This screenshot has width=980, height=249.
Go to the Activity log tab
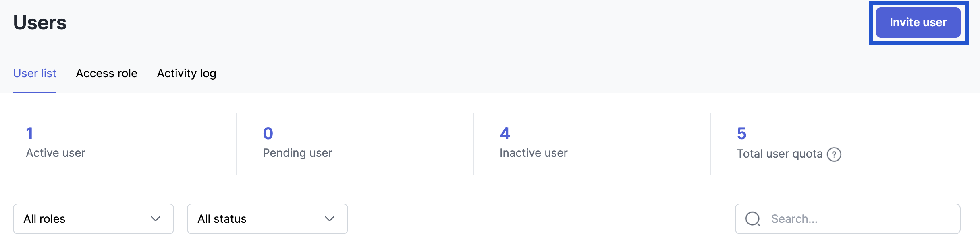pos(187,73)
